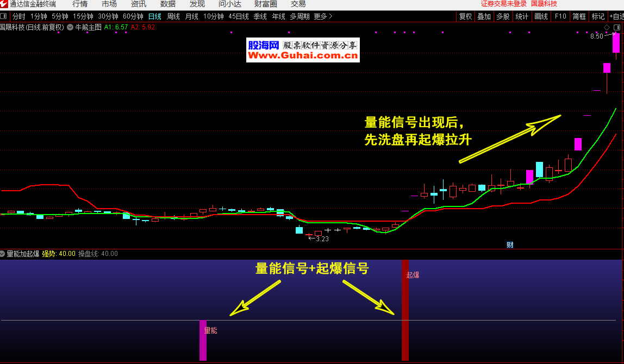Open the 行情 menu
Viewport: 624px width, 364px height.
[x=80, y=4]
